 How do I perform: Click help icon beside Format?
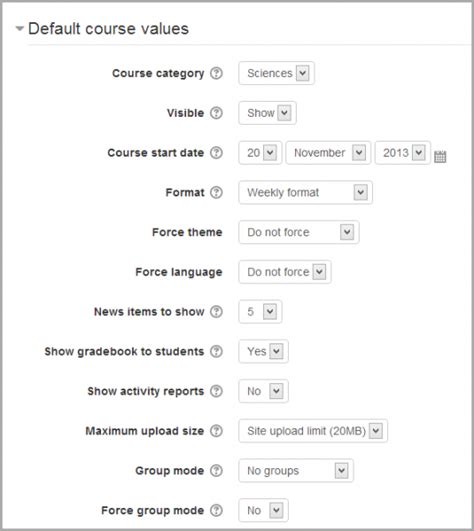216,192
